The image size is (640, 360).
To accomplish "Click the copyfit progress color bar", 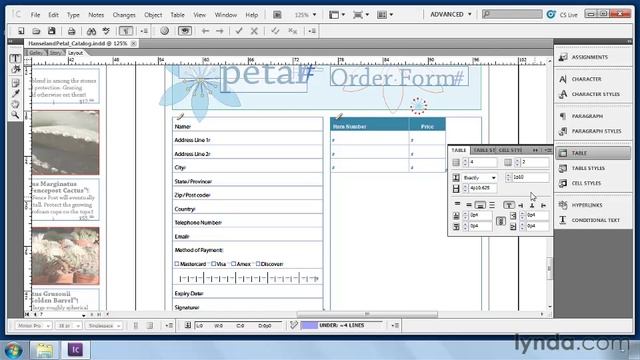I will 309,326.
